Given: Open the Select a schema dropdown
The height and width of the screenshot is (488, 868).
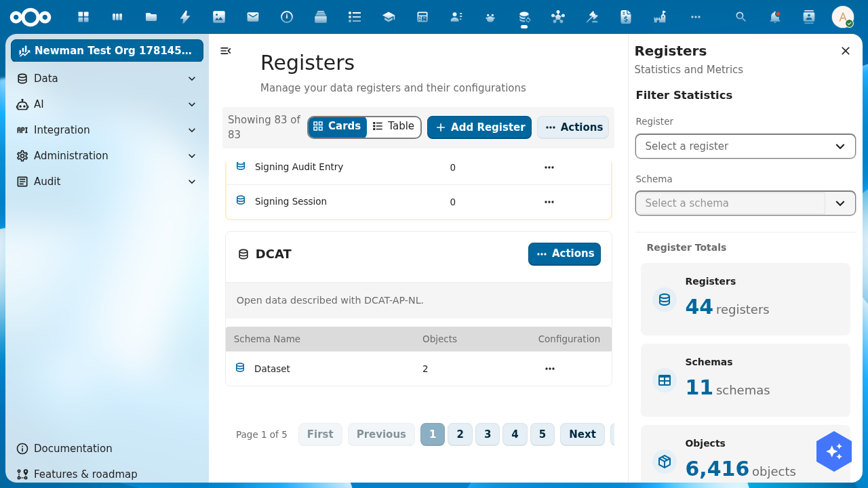Looking at the screenshot, I should click(x=745, y=203).
